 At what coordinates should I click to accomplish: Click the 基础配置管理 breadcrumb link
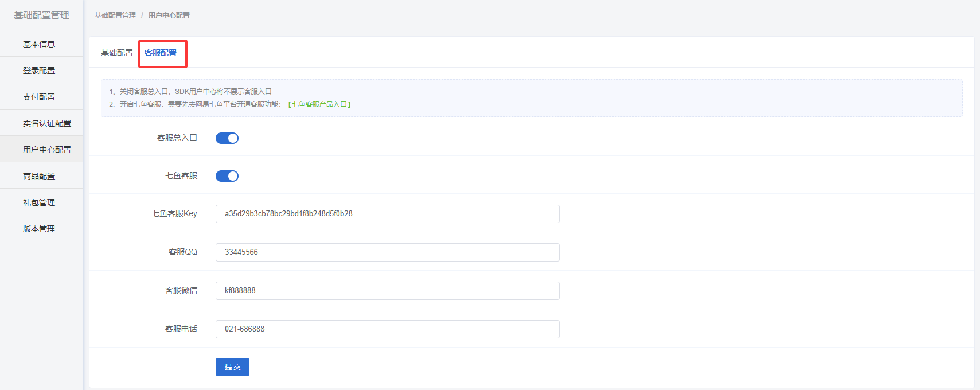pos(115,15)
